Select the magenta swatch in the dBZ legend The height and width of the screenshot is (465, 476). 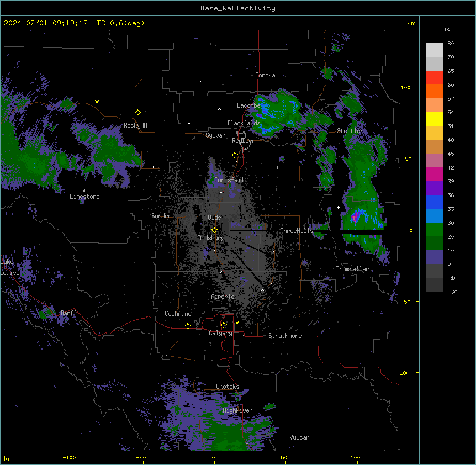pos(434,174)
